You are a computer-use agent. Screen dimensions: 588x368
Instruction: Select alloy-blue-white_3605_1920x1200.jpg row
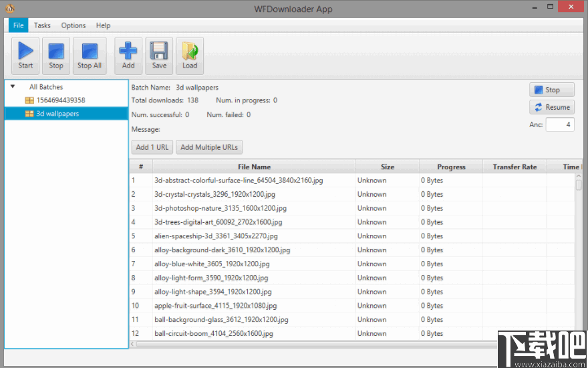point(352,264)
